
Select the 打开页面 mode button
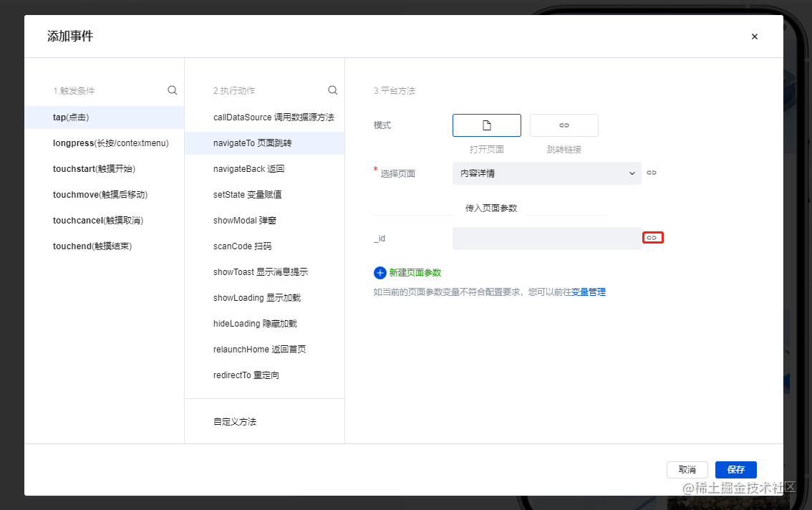tap(487, 125)
